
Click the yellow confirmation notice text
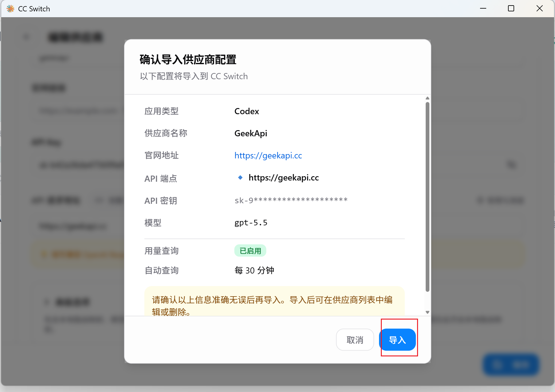[272, 306]
